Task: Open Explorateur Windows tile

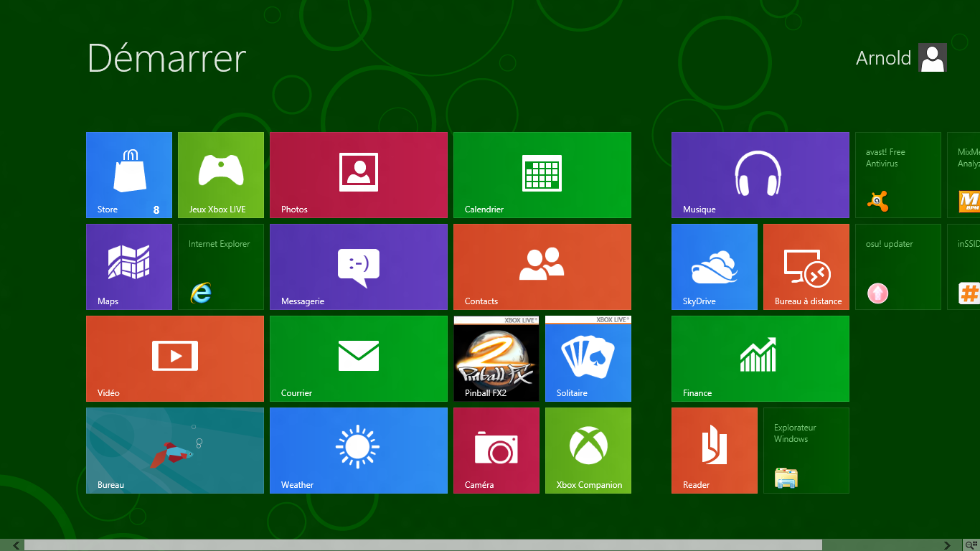Action: pos(806,451)
